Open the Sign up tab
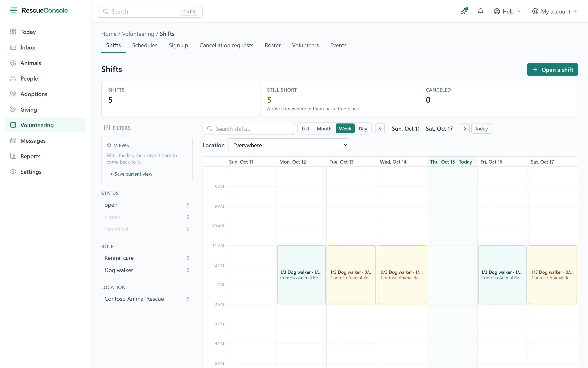588x368 pixels. pyautogui.click(x=178, y=45)
